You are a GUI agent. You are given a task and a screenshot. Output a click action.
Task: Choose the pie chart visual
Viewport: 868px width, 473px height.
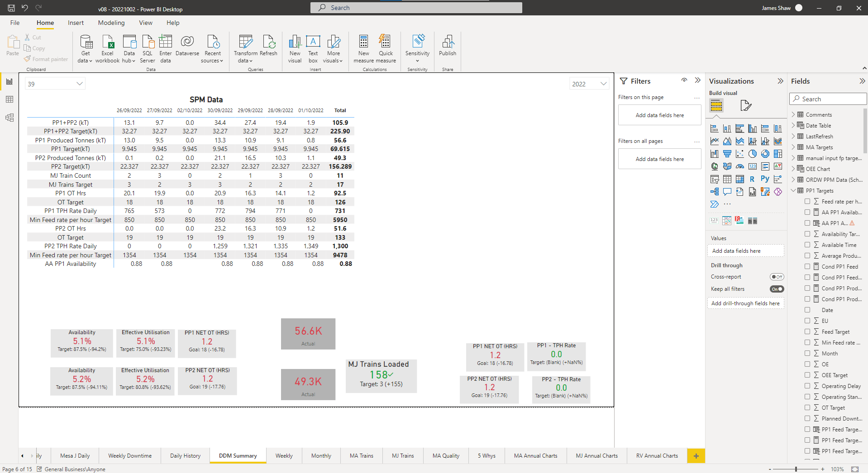pos(752,153)
